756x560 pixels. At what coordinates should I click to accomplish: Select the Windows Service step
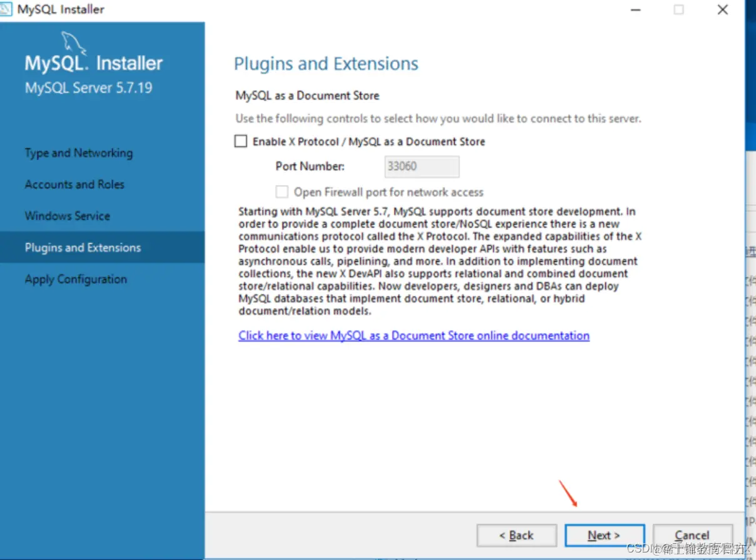coord(68,216)
